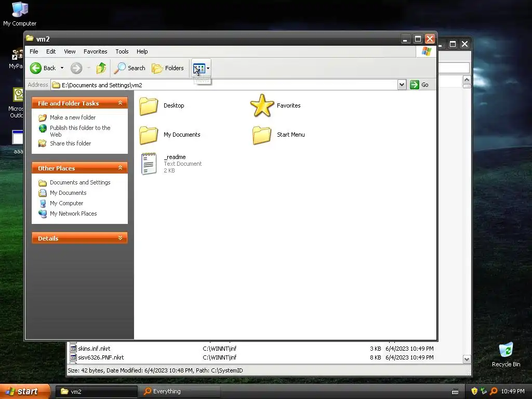Open the Tools menu

(122, 51)
